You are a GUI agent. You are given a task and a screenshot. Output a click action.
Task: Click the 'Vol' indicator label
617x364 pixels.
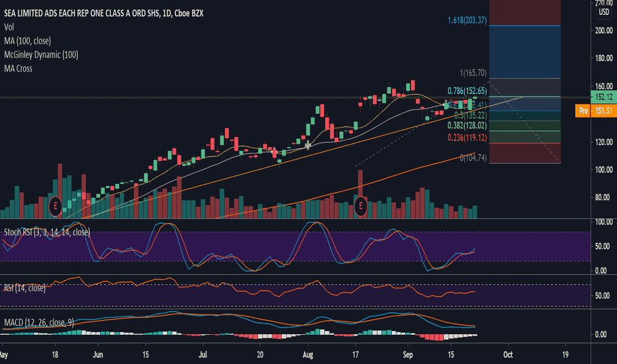(9, 27)
